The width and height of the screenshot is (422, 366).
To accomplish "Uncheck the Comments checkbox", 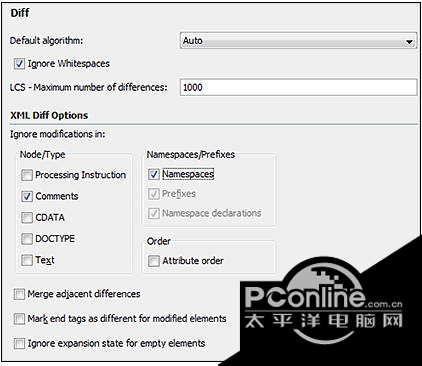I will (27, 196).
